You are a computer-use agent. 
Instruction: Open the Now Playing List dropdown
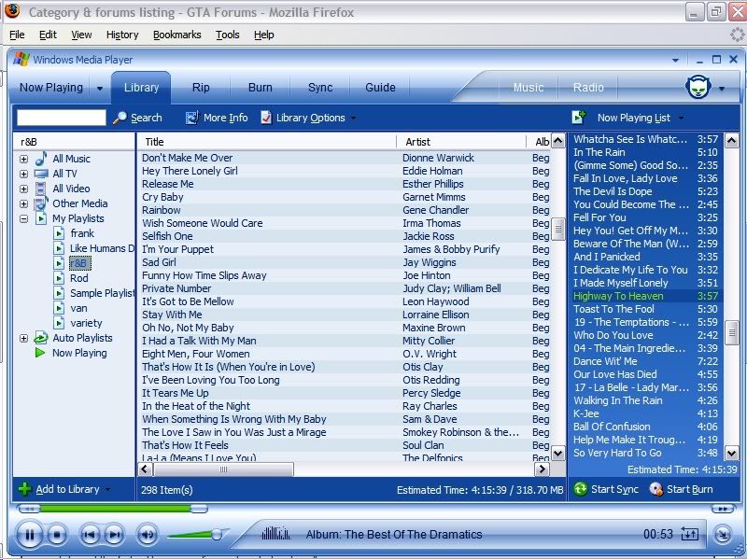(682, 118)
